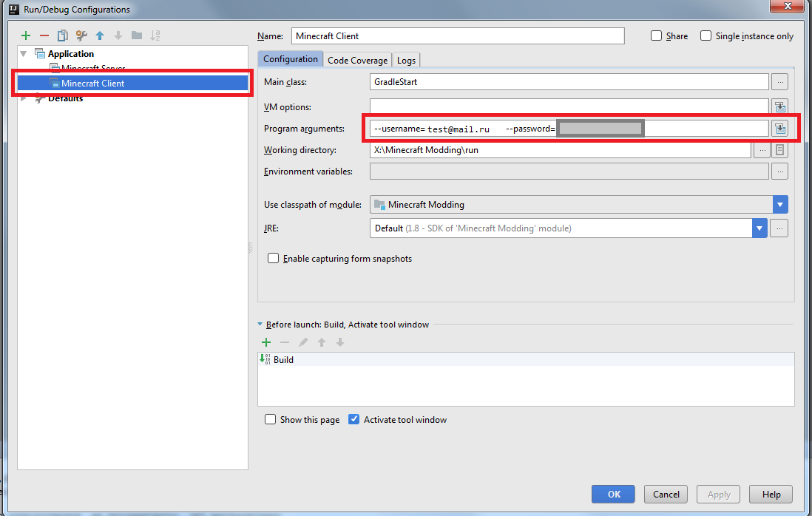Click the red Remove Configuration minus icon
This screenshot has height=516, width=812.
pyautogui.click(x=44, y=35)
